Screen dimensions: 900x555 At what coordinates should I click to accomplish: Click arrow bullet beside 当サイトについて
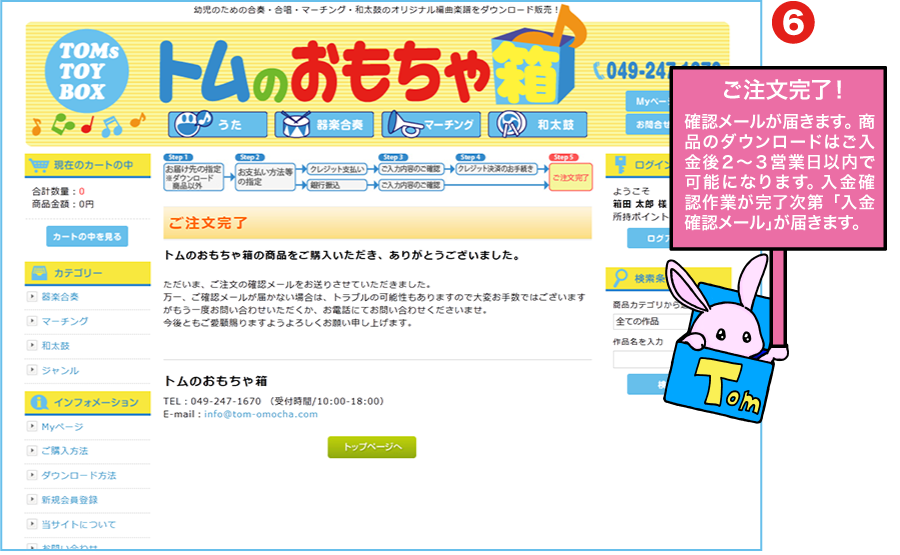tap(32, 524)
